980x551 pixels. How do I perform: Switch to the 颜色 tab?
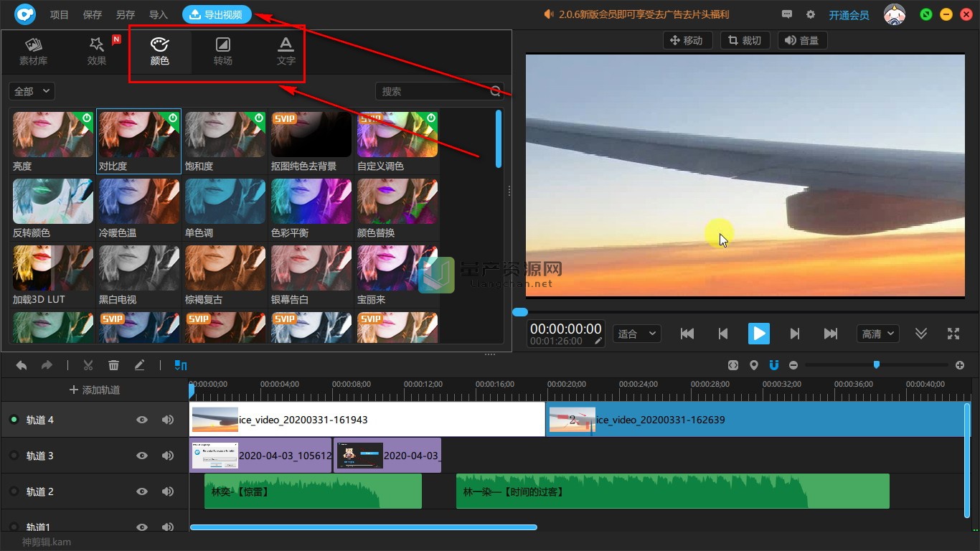(x=160, y=52)
